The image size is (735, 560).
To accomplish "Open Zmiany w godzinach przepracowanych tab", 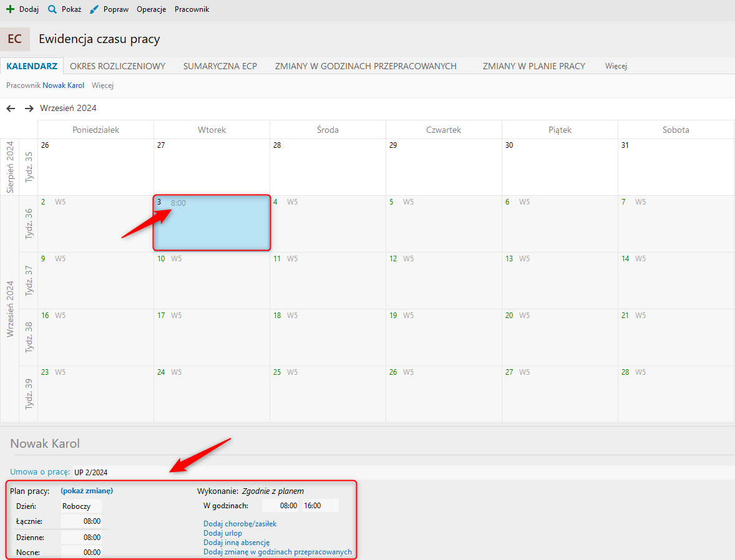I will coord(366,66).
